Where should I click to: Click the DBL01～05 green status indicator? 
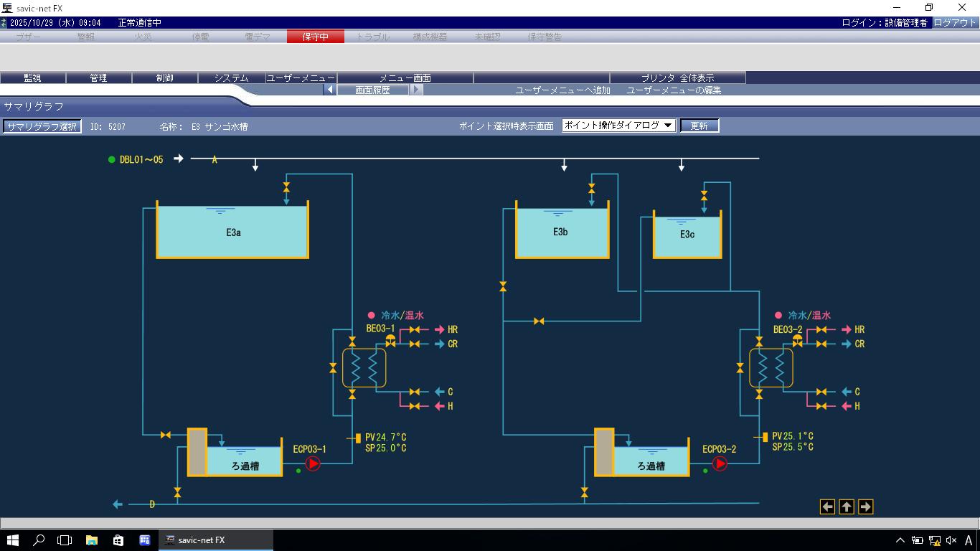tap(111, 159)
